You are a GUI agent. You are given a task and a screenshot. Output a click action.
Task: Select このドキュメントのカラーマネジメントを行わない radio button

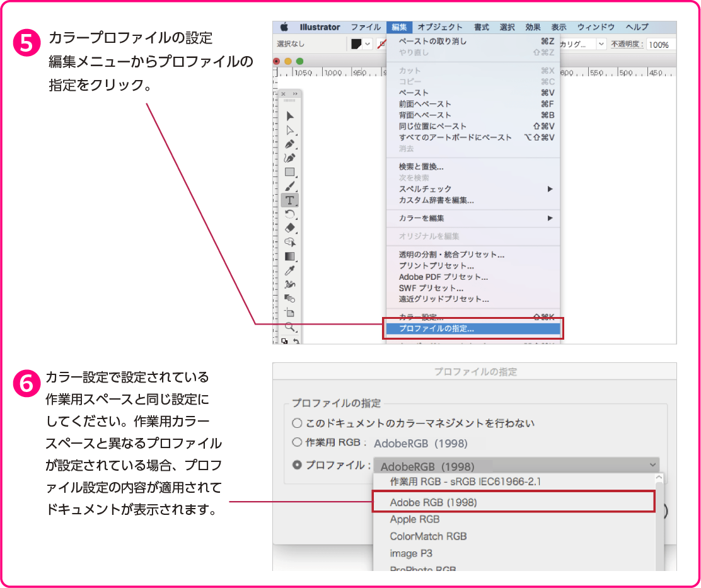pos(297,423)
